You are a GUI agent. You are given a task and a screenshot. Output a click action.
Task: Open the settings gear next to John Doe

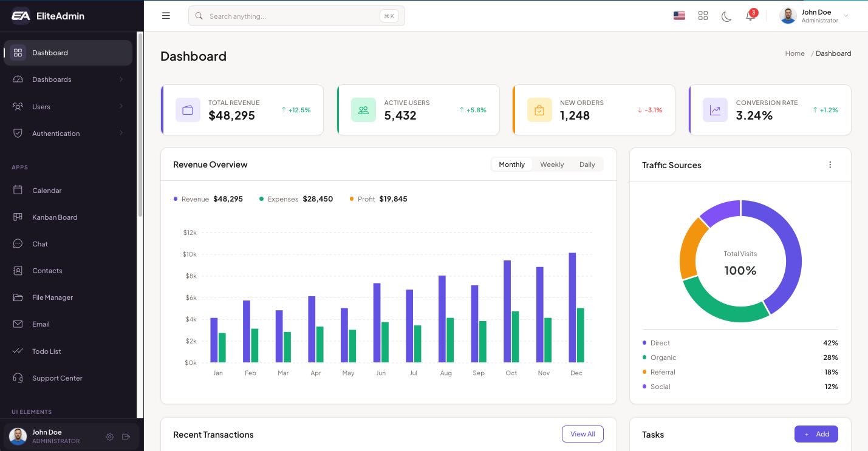[110, 436]
